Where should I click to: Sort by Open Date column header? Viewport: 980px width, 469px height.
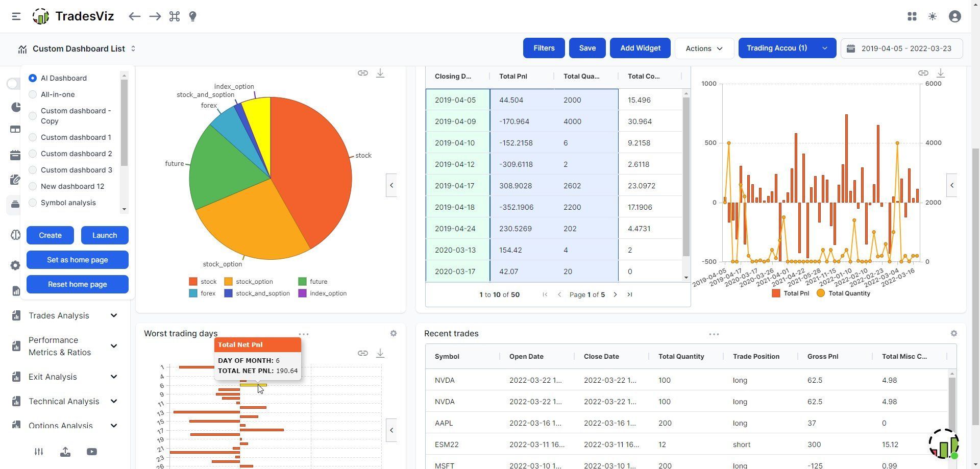[x=526, y=356]
